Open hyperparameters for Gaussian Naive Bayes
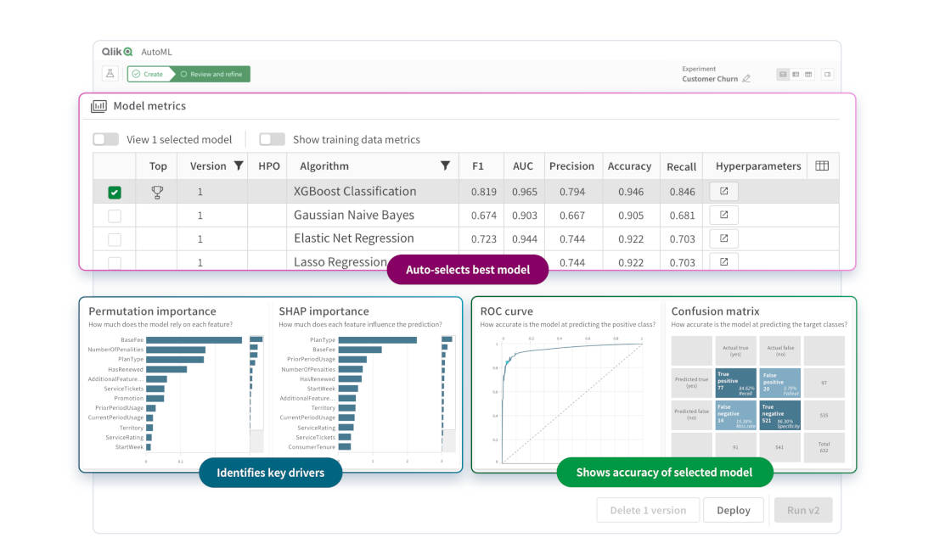 [x=723, y=214]
